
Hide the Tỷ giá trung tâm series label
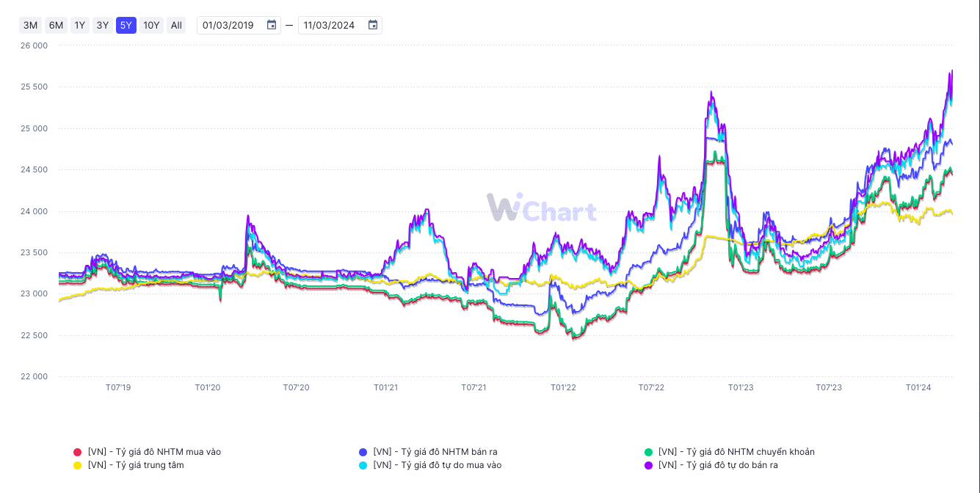(x=136, y=465)
